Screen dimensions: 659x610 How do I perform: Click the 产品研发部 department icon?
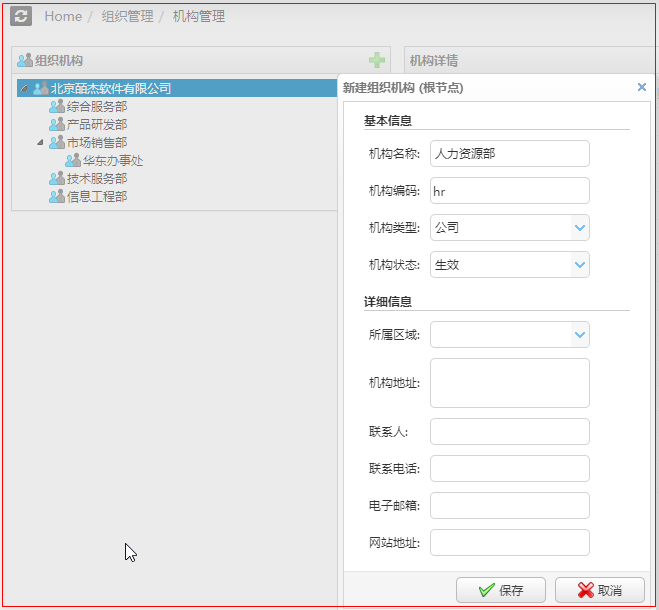pos(57,125)
